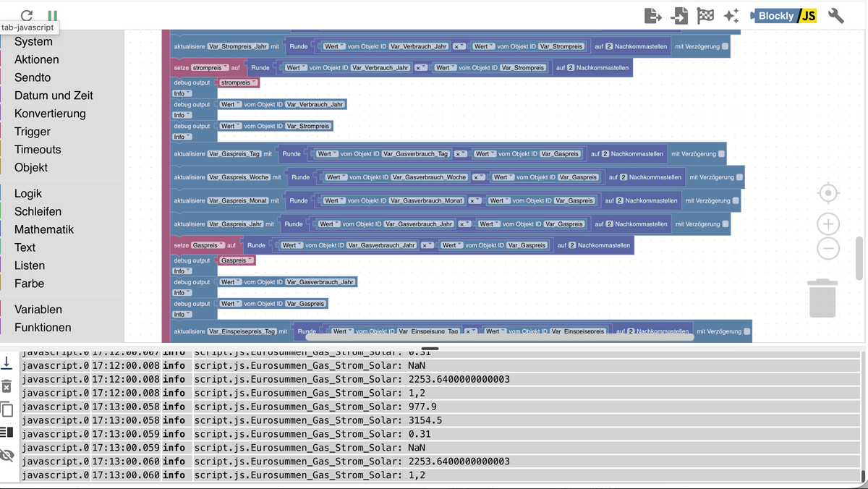Open the Mathematik block category
Viewport: 868px width, 489px height.
44,229
